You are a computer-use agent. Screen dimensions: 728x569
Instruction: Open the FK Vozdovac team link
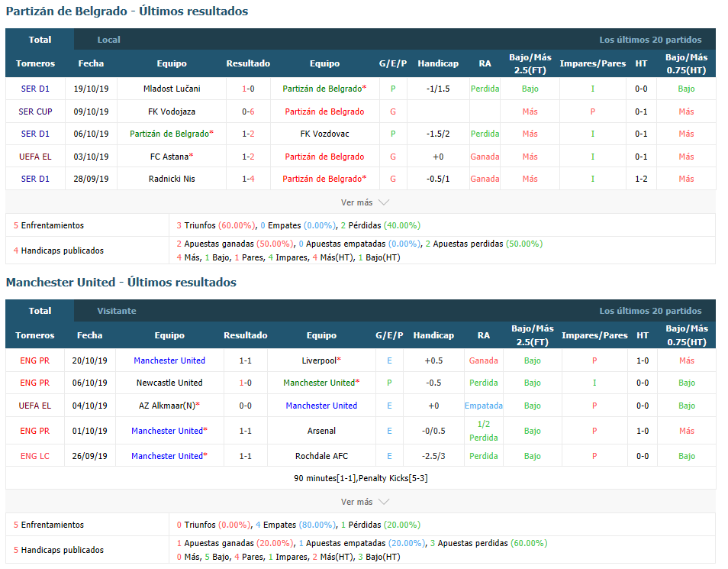[x=324, y=134]
